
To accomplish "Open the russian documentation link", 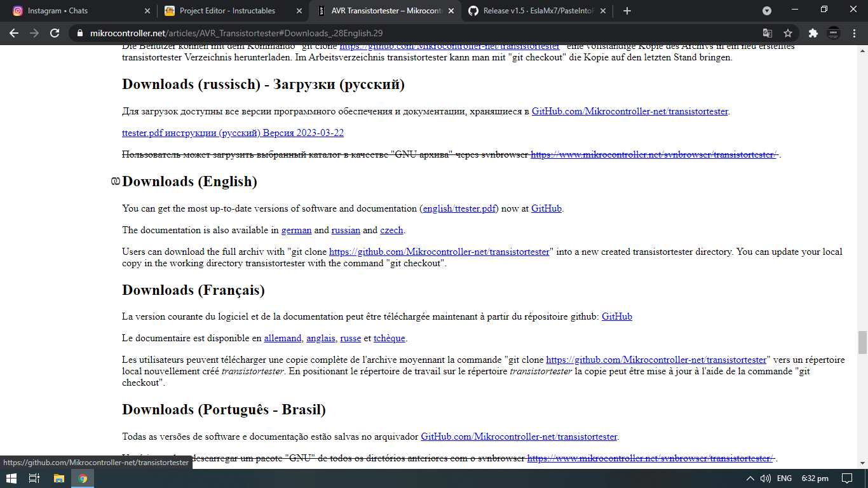I will pyautogui.click(x=346, y=230).
